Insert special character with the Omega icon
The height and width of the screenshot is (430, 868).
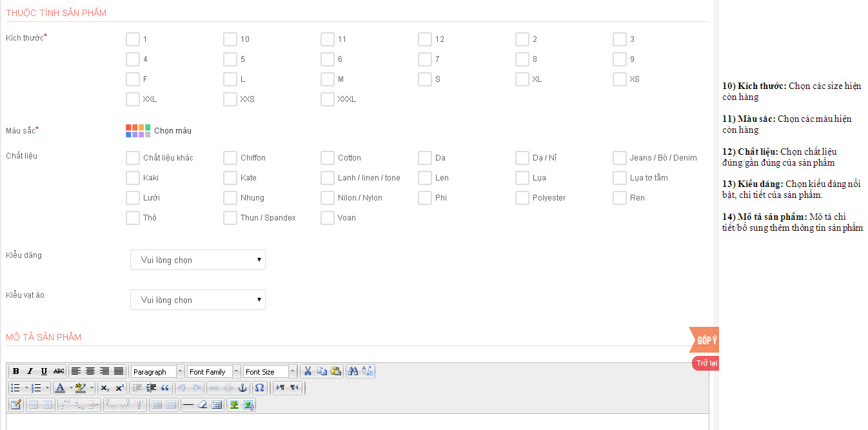coord(259,388)
